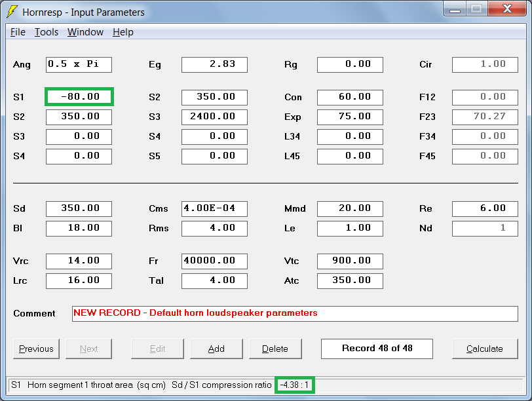Click the Next record button
Image resolution: width=532 pixels, height=401 pixels.
(x=88, y=349)
